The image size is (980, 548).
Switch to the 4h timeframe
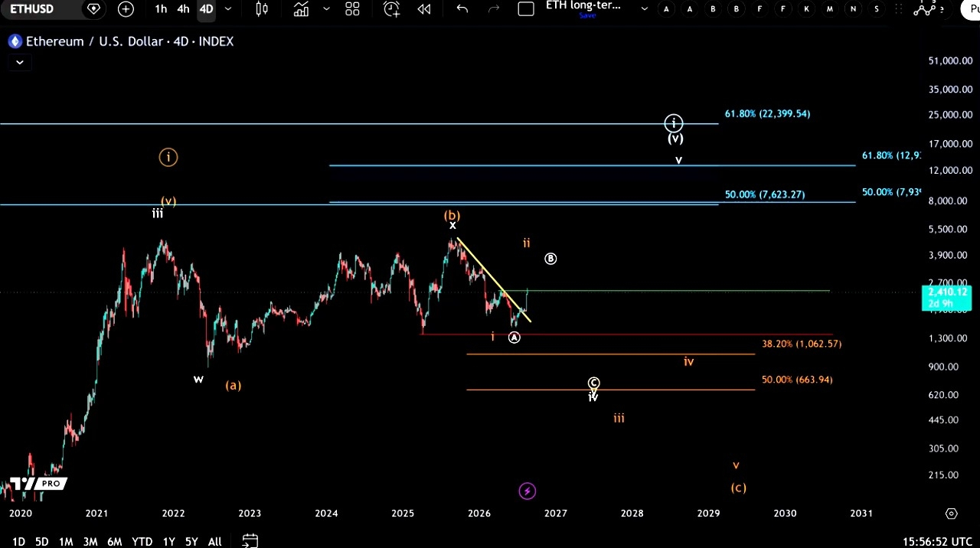(x=184, y=9)
